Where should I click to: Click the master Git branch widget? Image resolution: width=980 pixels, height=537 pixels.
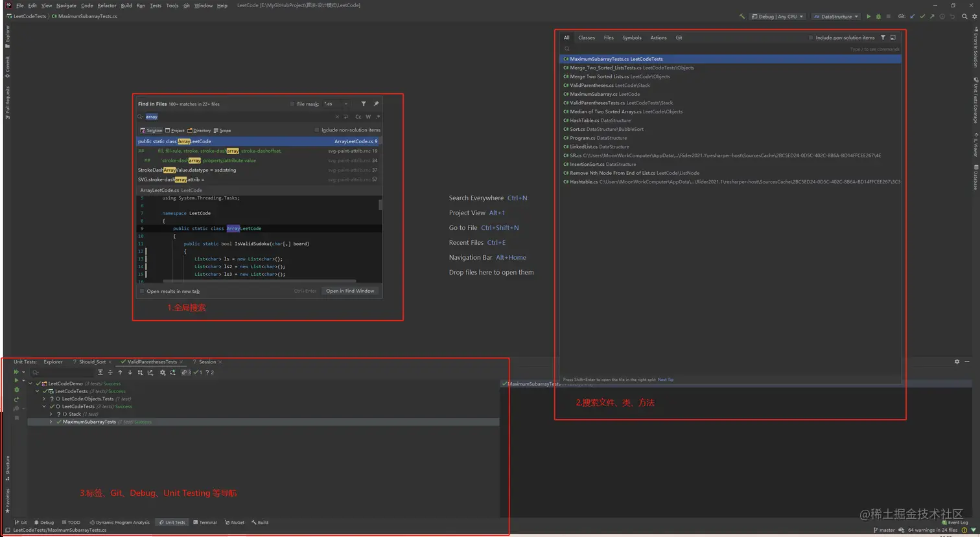(885, 530)
